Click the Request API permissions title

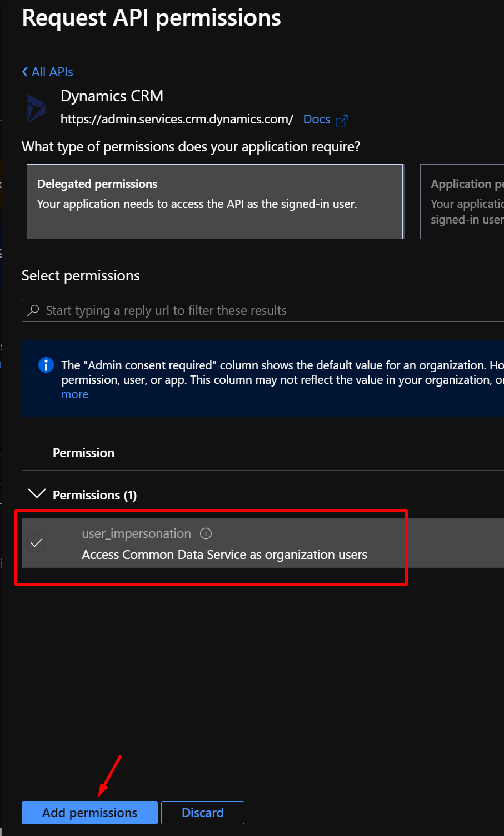(x=151, y=18)
